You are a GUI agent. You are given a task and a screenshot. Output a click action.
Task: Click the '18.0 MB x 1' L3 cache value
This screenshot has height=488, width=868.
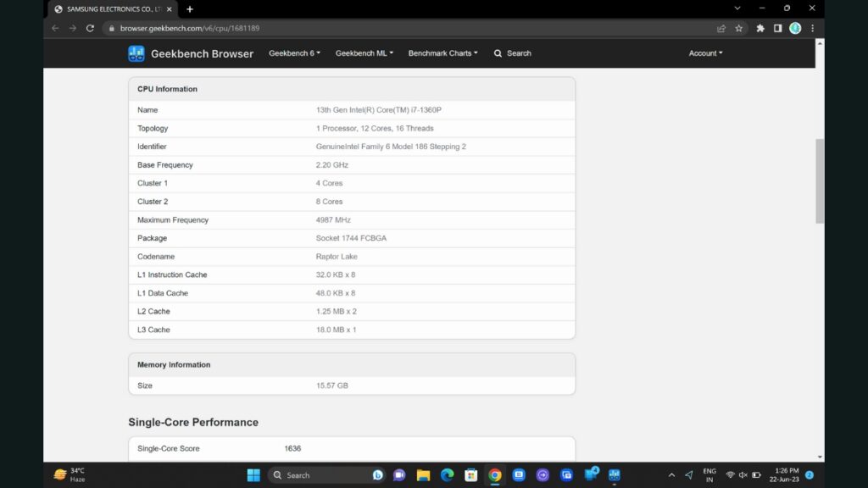(x=336, y=330)
